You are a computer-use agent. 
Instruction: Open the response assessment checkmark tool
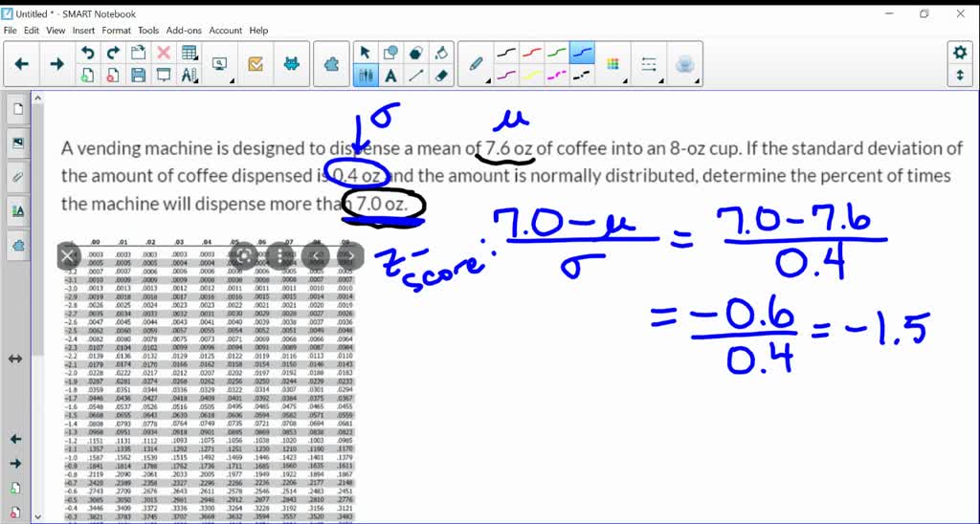pos(255,64)
